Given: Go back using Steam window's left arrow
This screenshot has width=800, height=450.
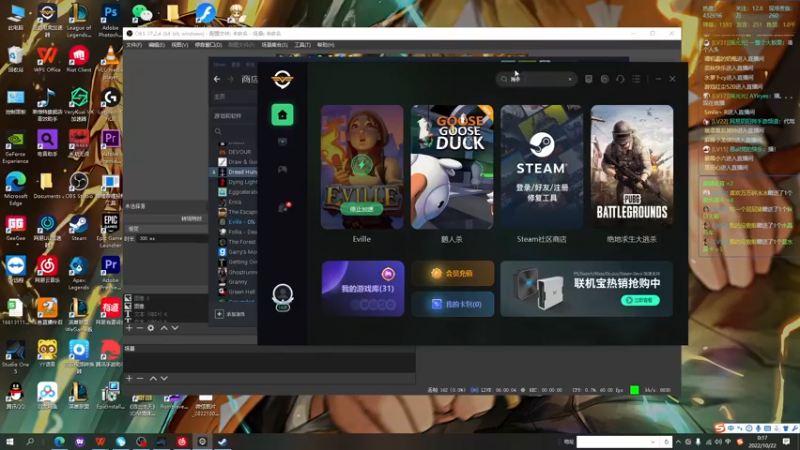Looking at the screenshot, I should (217, 79).
